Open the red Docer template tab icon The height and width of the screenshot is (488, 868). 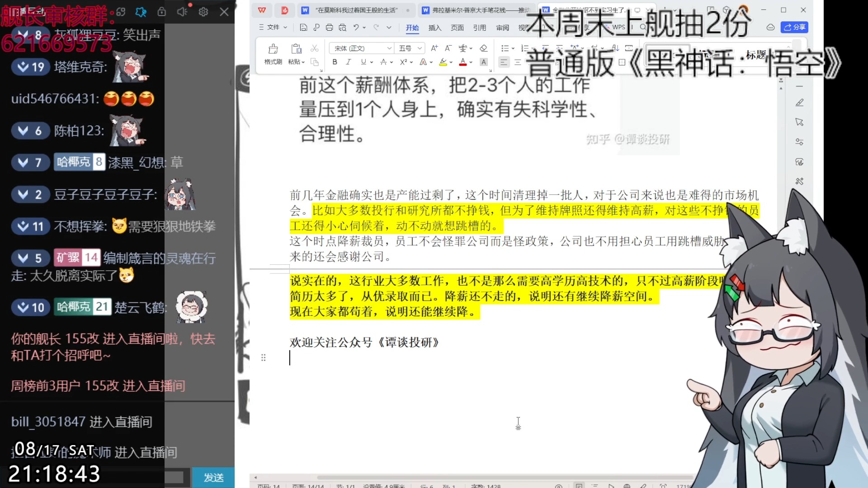click(284, 10)
